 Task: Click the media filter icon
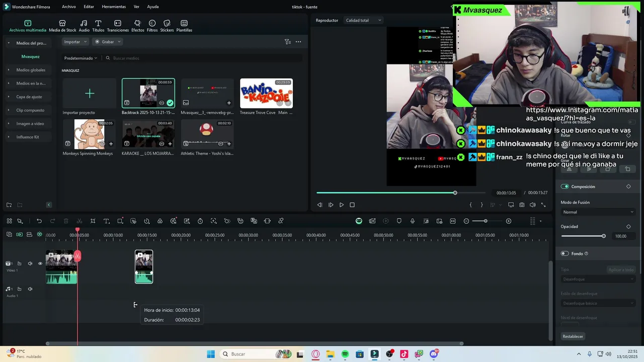(287, 42)
